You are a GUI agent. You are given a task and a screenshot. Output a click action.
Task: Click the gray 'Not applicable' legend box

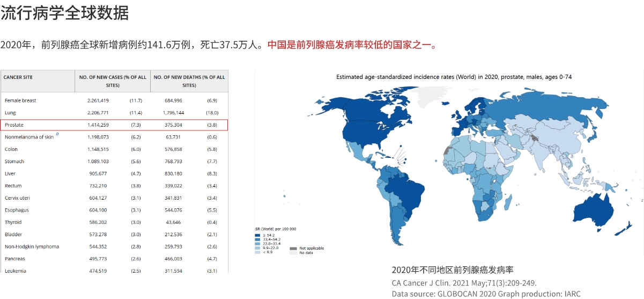[x=293, y=249]
